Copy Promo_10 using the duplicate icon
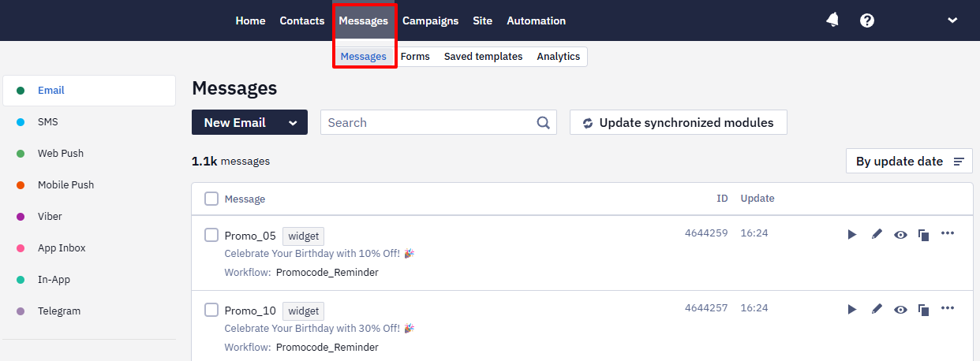The width and height of the screenshot is (980, 361). 923,309
